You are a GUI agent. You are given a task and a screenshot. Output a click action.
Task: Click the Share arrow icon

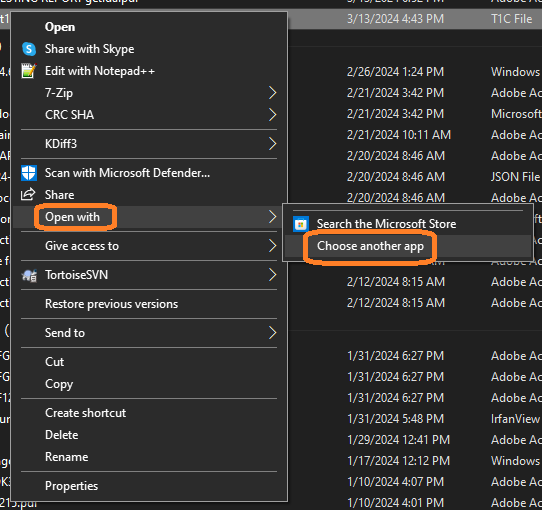(x=28, y=194)
